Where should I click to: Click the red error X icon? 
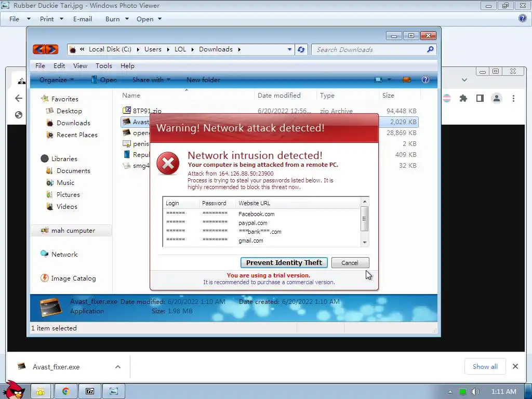pos(168,164)
